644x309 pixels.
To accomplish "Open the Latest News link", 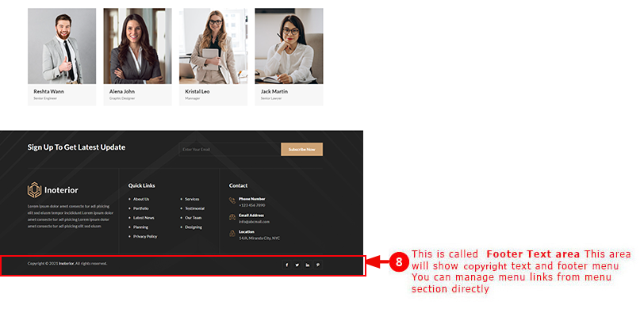I will pos(144,218).
